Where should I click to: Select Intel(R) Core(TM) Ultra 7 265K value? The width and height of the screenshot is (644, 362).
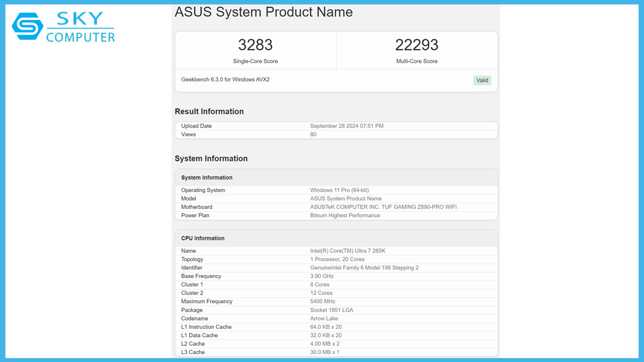coord(348,251)
